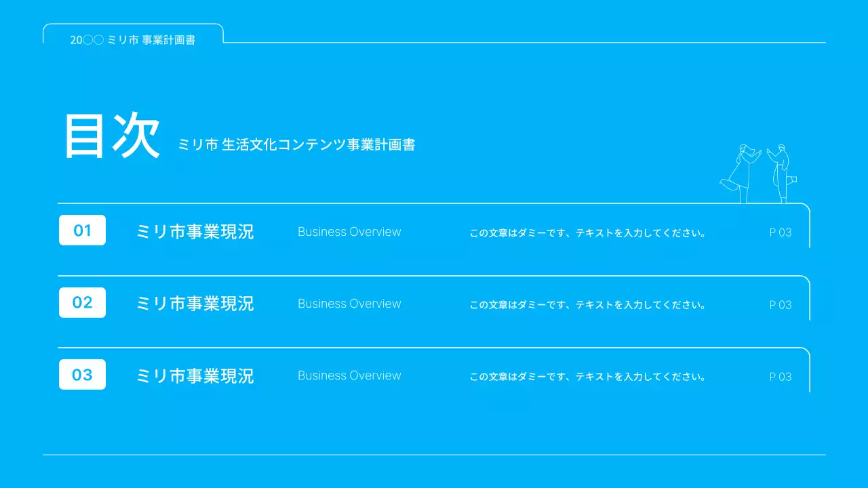Select the left person in the illustration
Image resolution: width=868 pixels, height=488 pixels.
point(742,174)
